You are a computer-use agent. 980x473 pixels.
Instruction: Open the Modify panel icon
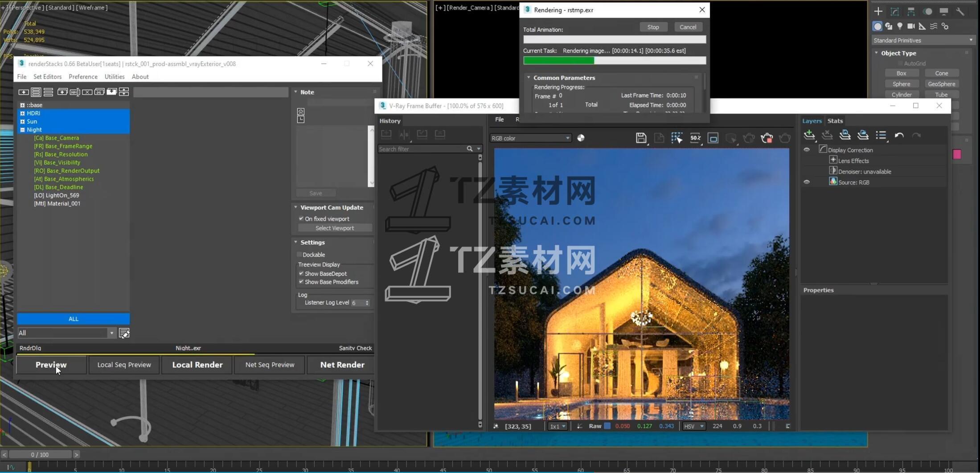pos(895,12)
